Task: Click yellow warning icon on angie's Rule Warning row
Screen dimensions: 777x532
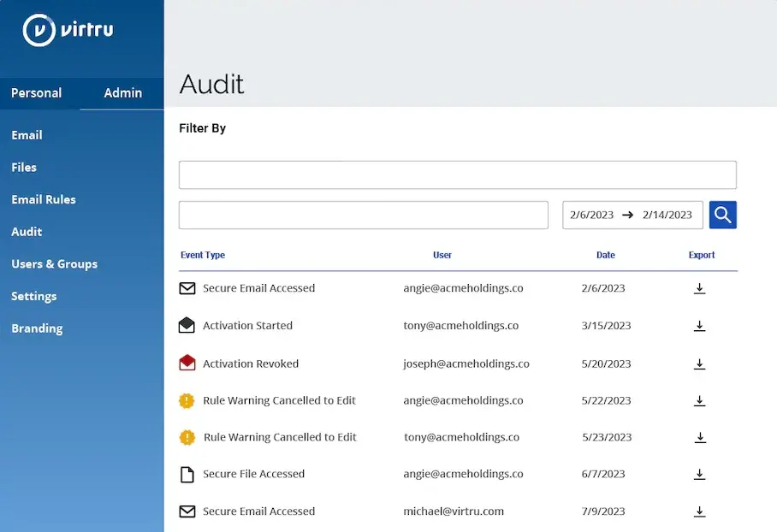Action: 187,400
